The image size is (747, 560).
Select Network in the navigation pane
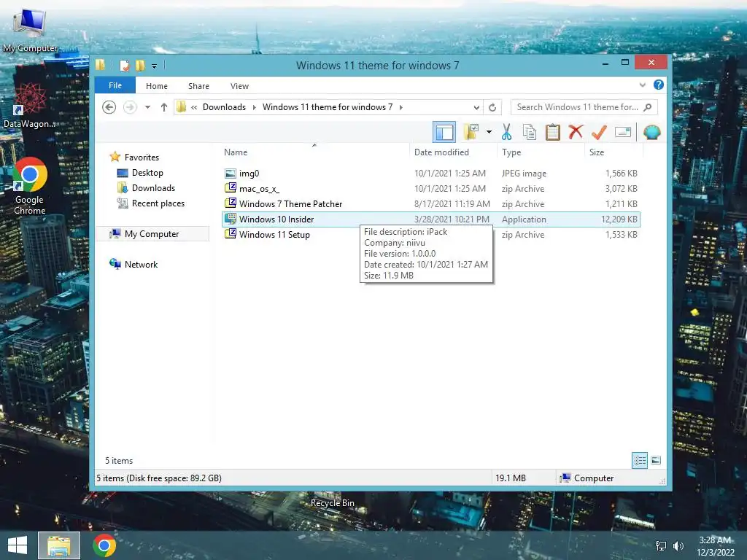141,264
